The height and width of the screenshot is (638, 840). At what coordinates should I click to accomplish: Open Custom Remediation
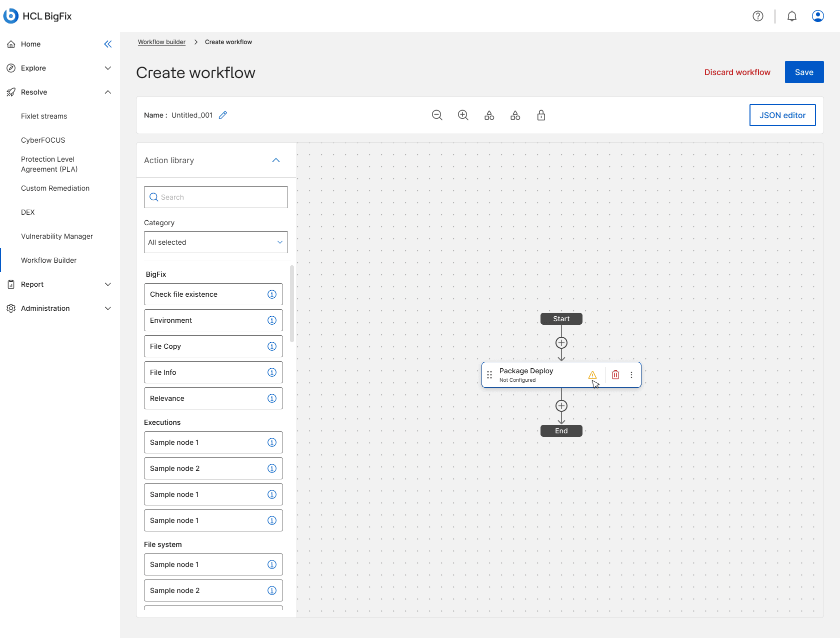[x=55, y=188]
